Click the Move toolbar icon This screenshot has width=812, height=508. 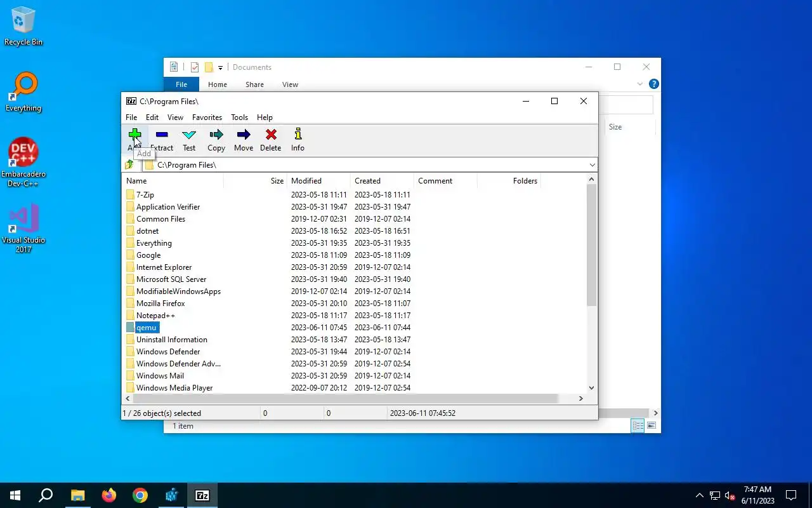[x=244, y=135]
